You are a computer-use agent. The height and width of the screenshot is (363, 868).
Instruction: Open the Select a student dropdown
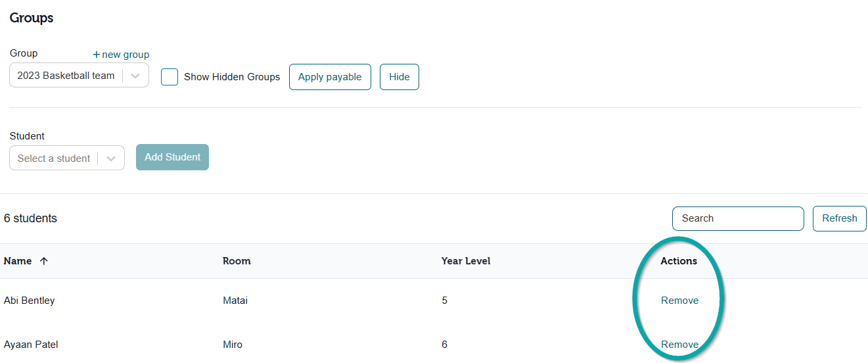coord(67,158)
